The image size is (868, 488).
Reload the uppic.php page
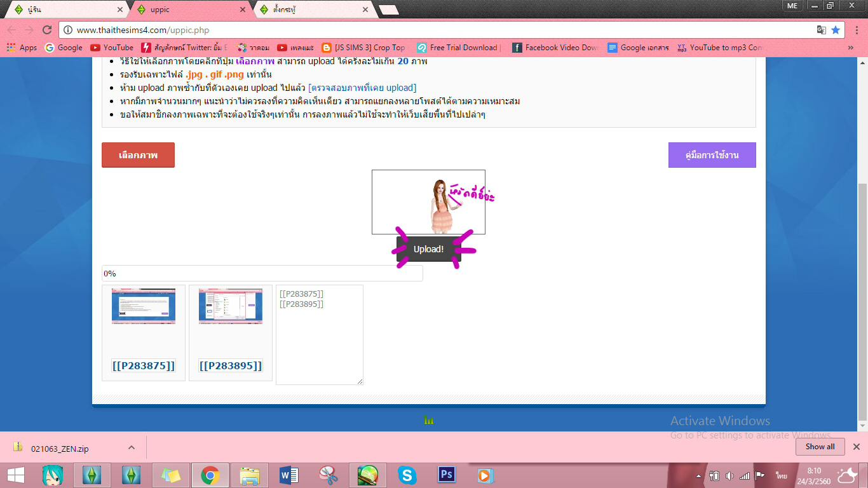click(47, 30)
